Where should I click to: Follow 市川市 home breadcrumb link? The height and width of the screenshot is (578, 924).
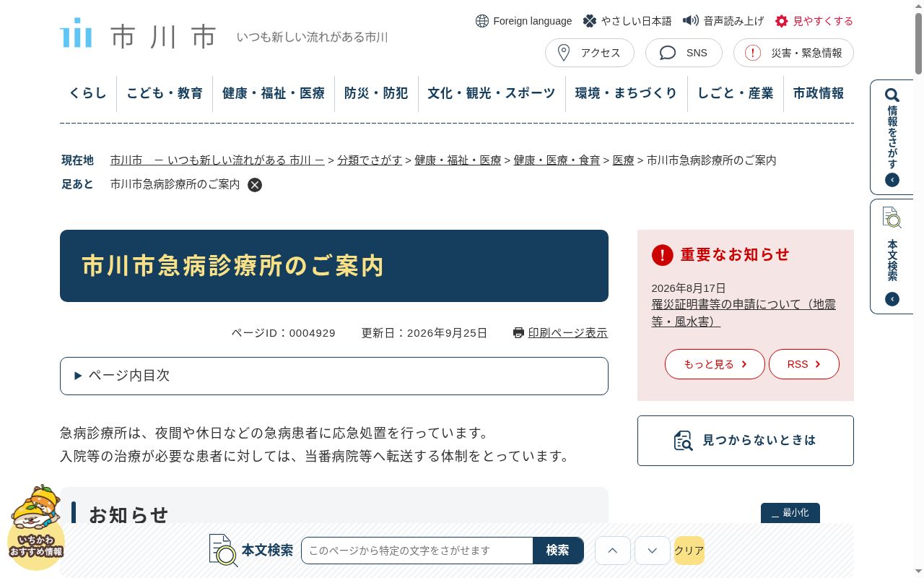coord(217,160)
